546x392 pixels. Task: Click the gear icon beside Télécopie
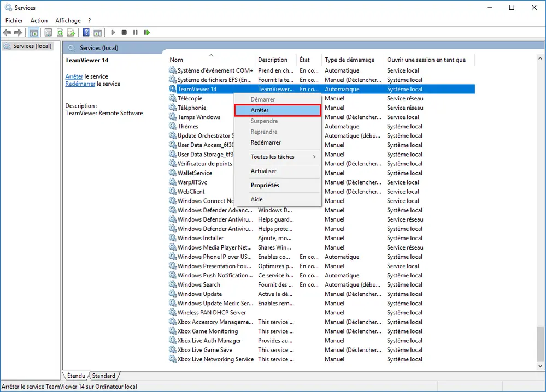[172, 98]
